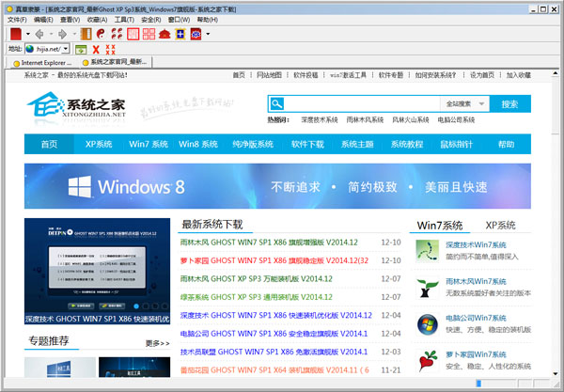Open the 帮助(H) menu
Image resolution: width=564 pixels, height=392 pixels.
[207, 20]
